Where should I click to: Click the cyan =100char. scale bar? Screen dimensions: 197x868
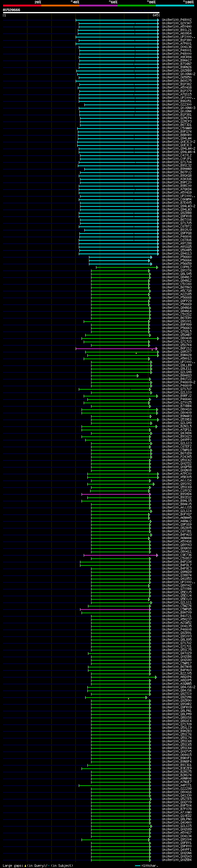point(137,866)
